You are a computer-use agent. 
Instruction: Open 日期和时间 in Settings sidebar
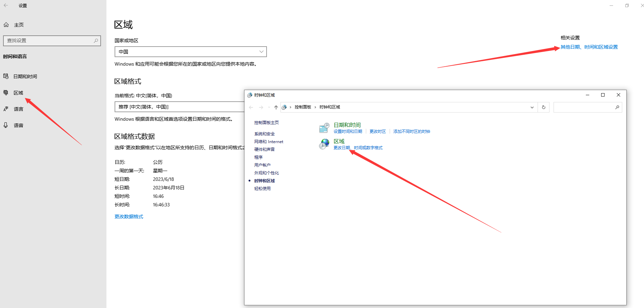[x=20, y=76]
